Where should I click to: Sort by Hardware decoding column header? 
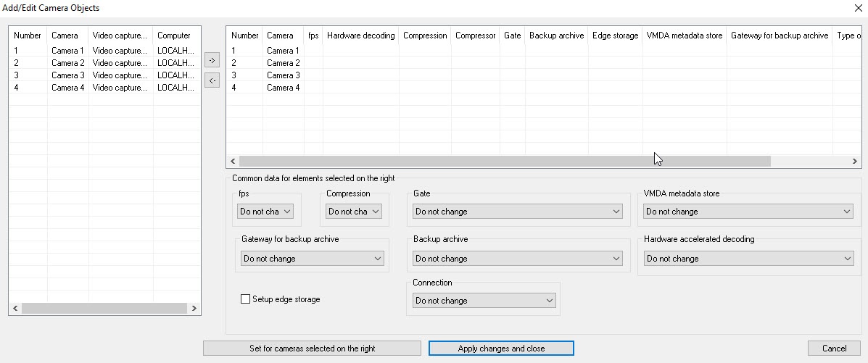(360, 36)
